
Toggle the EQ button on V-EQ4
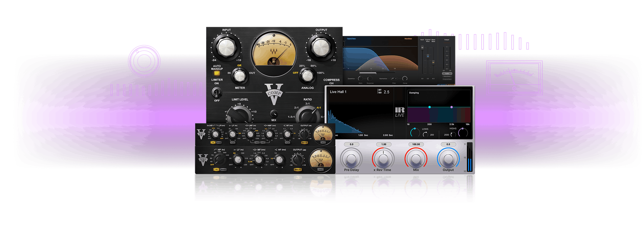pos(213,143)
